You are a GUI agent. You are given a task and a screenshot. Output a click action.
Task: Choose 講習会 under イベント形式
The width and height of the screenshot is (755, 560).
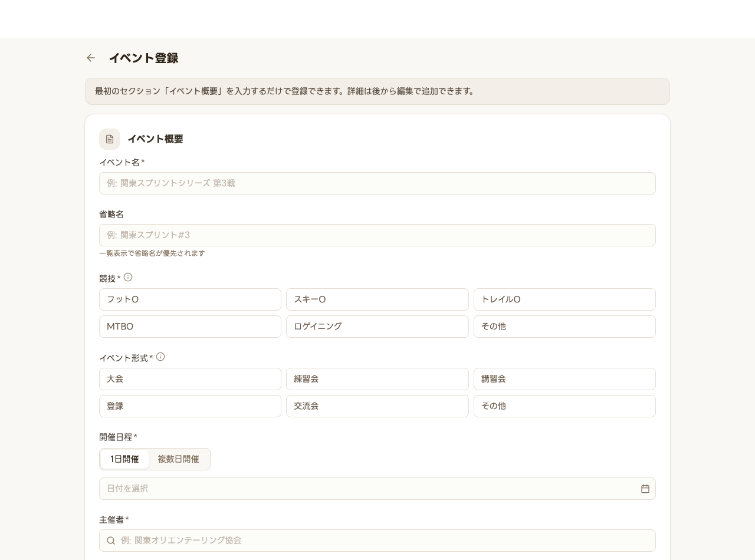coord(564,379)
